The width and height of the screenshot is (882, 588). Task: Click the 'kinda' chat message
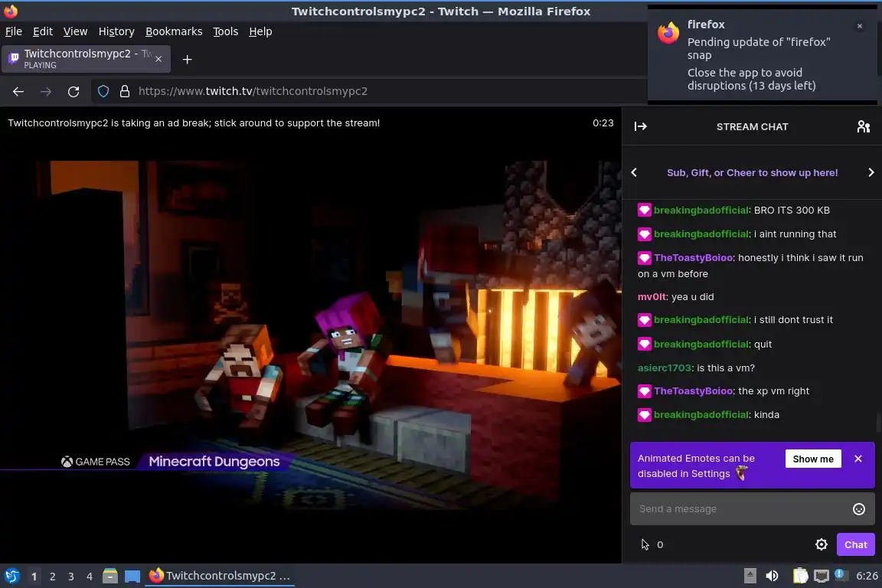766,415
